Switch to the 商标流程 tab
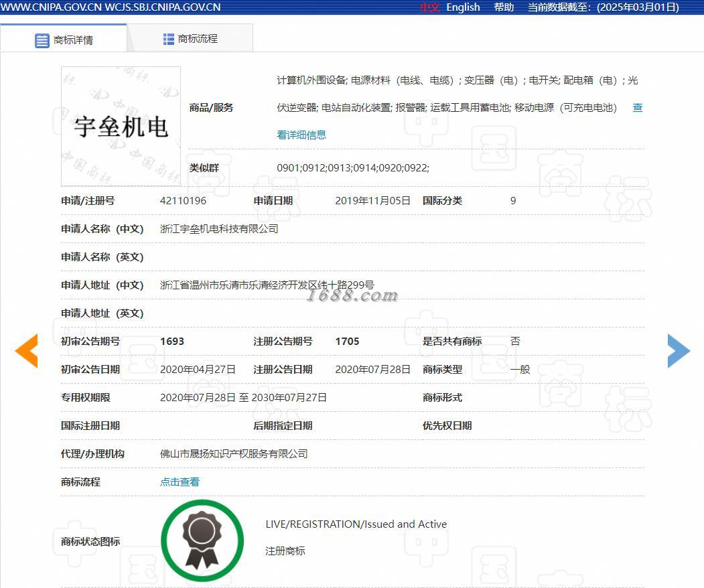The height and width of the screenshot is (588, 704). click(x=190, y=39)
